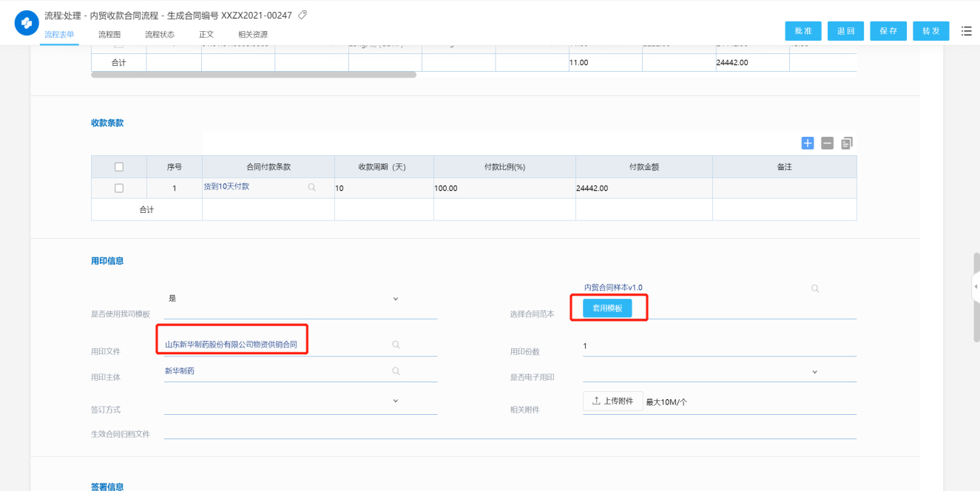Image resolution: width=980 pixels, height=491 pixels.
Task: Go to the 正文 tab
Action: tap(206, 35)
